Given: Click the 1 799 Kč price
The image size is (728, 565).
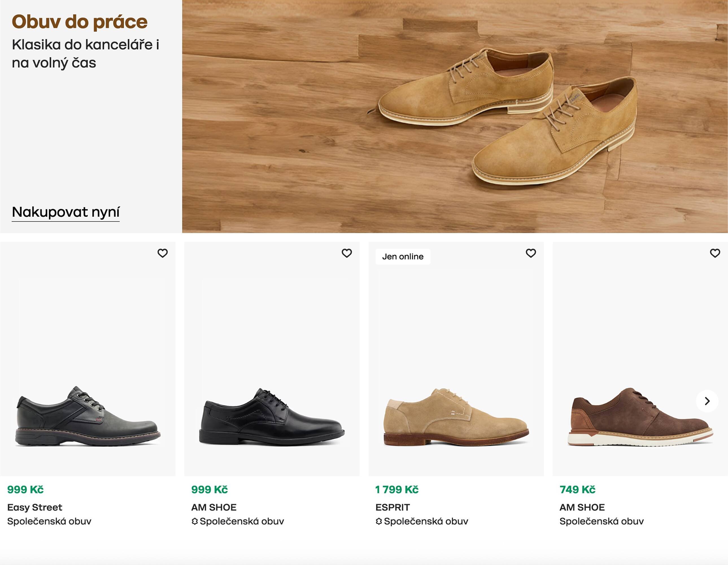Looking at the screenshot, I should [x=397, y=490].
